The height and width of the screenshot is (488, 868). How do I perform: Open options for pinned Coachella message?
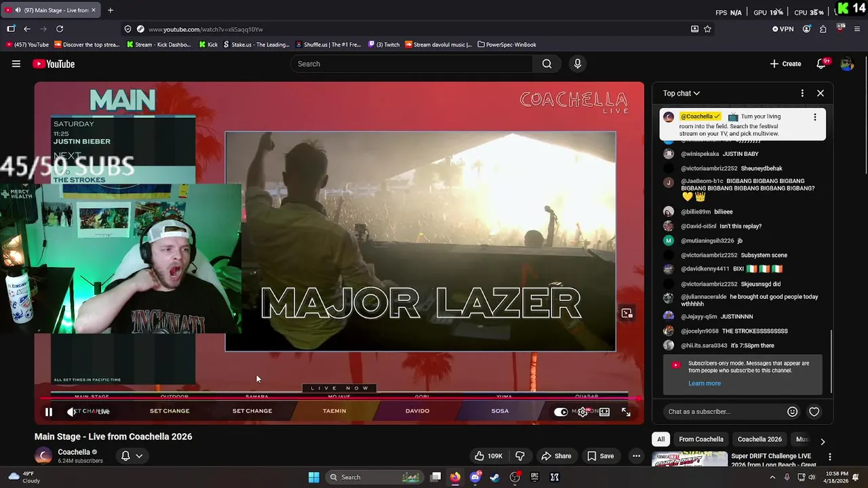tap(814, 117)
